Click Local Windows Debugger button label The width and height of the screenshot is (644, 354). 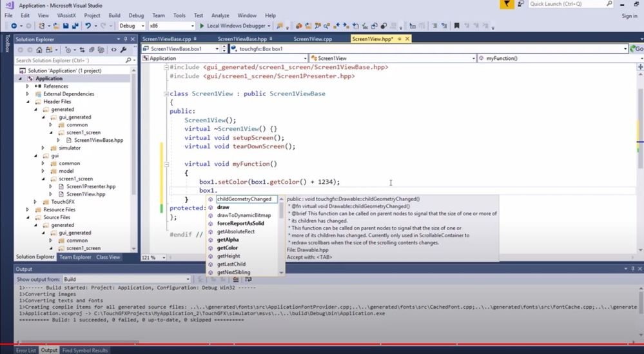coord(236,26)
